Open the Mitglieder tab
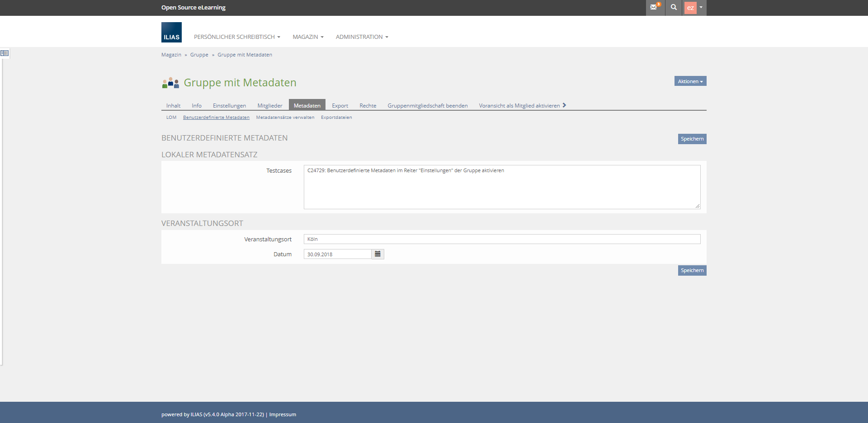This screenshot has height=423, width=868. click(269, 106)
